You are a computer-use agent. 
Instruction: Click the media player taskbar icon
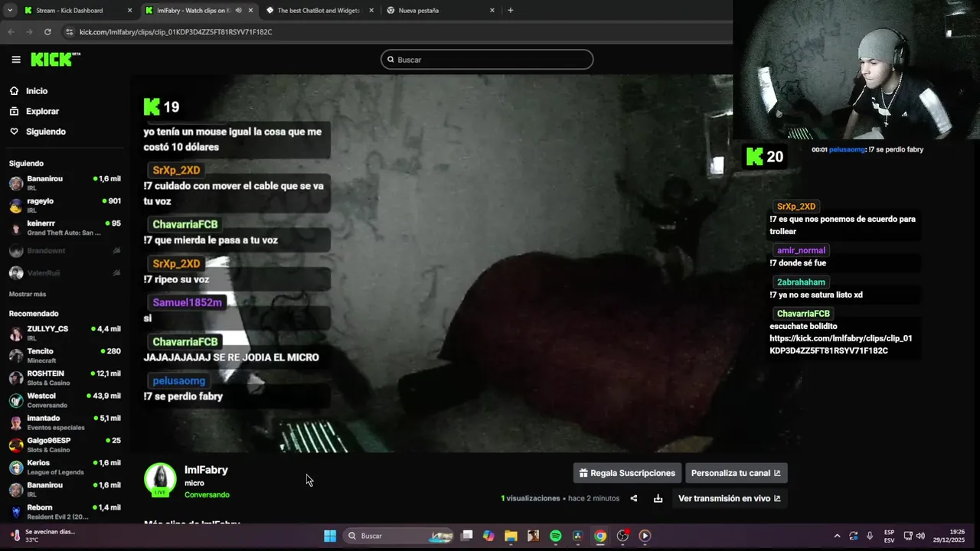tap(645, 536)
